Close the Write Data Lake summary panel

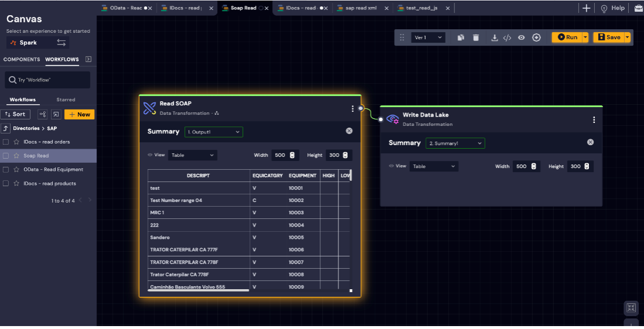pos(590,142)
